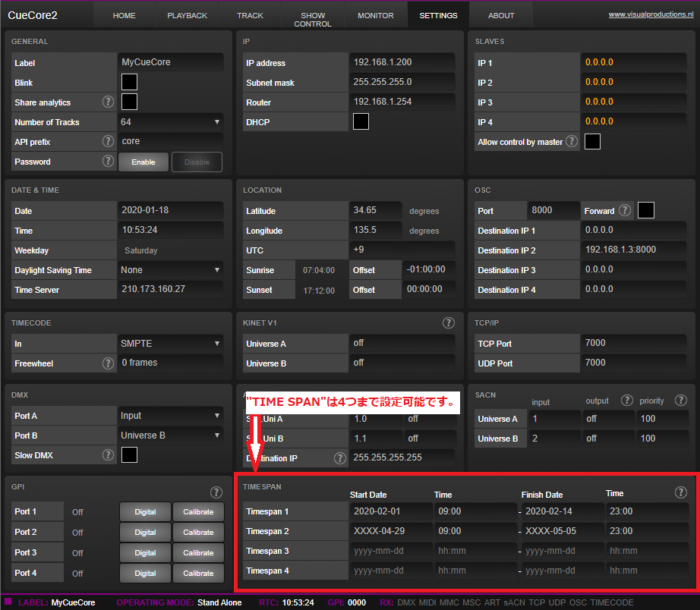The height and width of the screenshot is (610, 700).
Task: Edit sACN Universe B priority field
Action: pyautogui.click(x=663, y=439)
